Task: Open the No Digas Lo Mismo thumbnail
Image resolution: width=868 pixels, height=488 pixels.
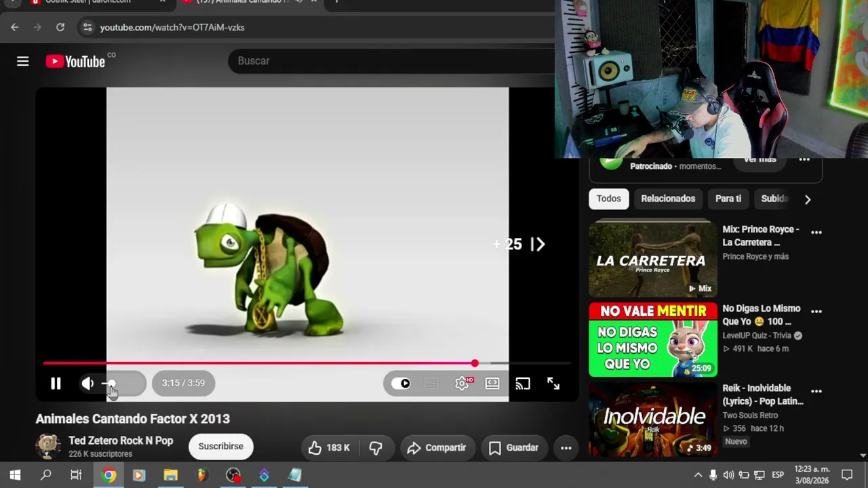Action: 653,340
